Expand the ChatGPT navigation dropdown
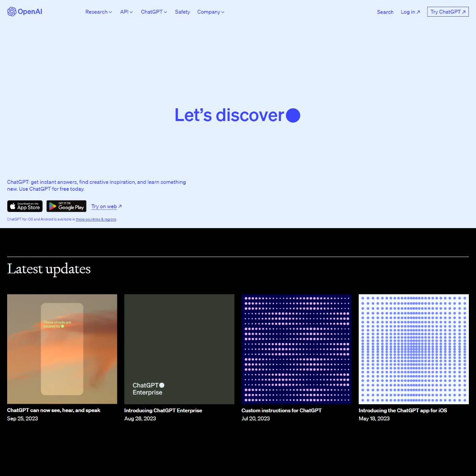 coord(154,12)
